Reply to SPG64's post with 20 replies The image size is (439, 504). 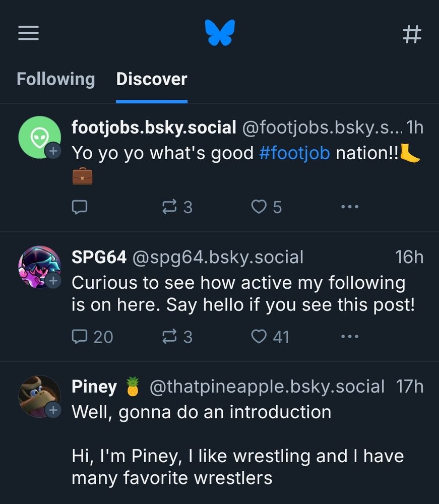(92, 336)
